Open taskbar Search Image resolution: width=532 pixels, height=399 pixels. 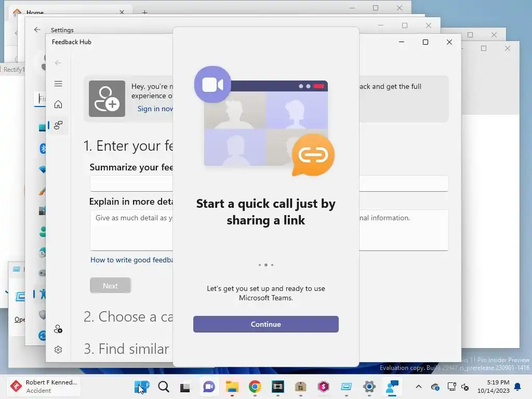click(x=164, y=387)
